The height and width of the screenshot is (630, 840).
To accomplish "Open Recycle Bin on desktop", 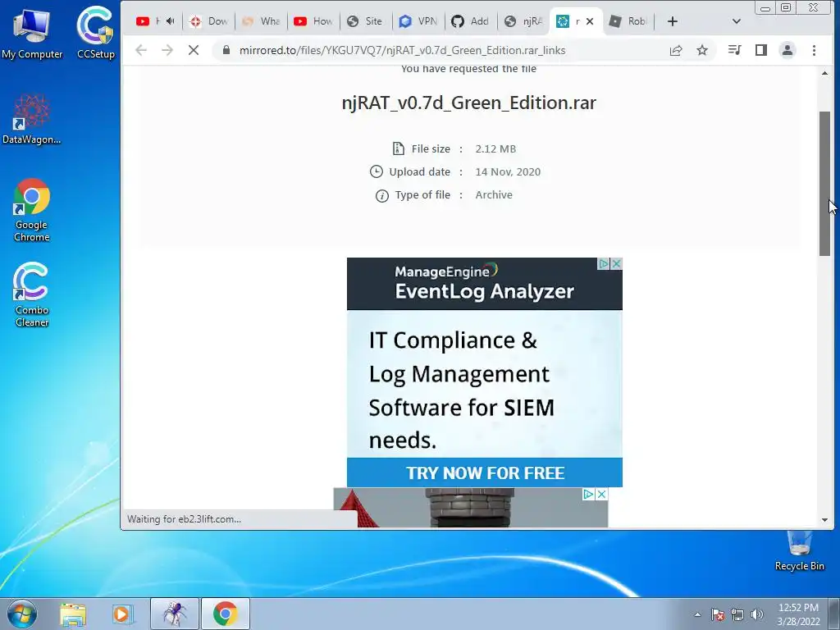I will tap(799, 550).
